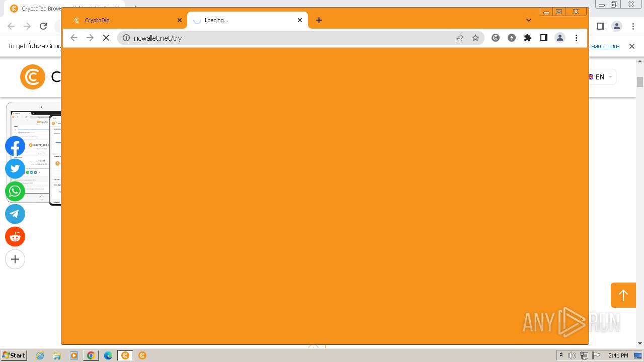Go forward in front browser window
Screen dimensions: 644x362
[90, 38]
